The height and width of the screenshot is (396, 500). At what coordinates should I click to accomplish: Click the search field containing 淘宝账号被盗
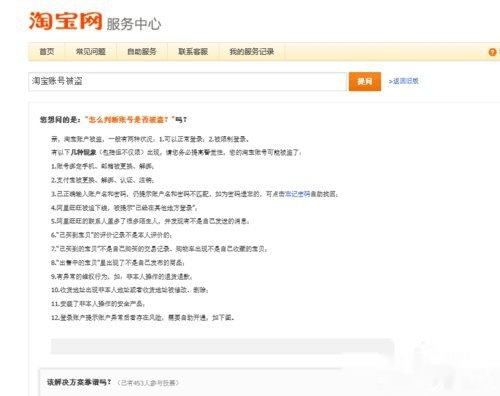[188, 81]
